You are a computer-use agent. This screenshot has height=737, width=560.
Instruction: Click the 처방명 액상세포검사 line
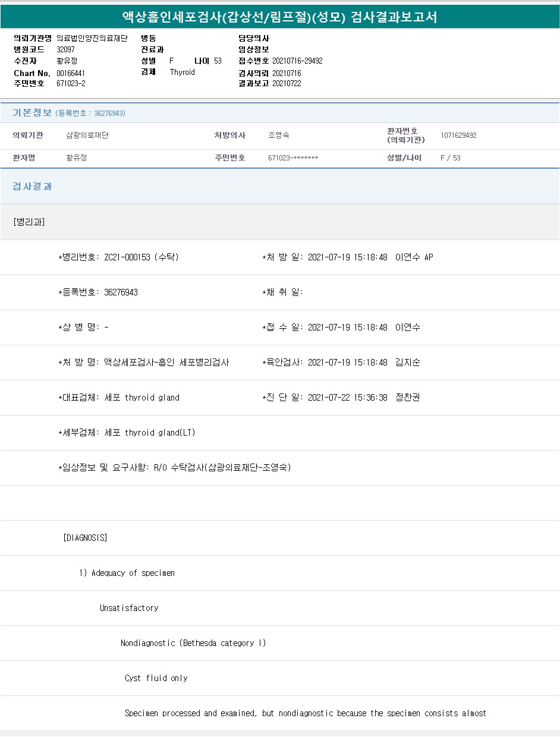pyautogui.click(x=144, y=363)
